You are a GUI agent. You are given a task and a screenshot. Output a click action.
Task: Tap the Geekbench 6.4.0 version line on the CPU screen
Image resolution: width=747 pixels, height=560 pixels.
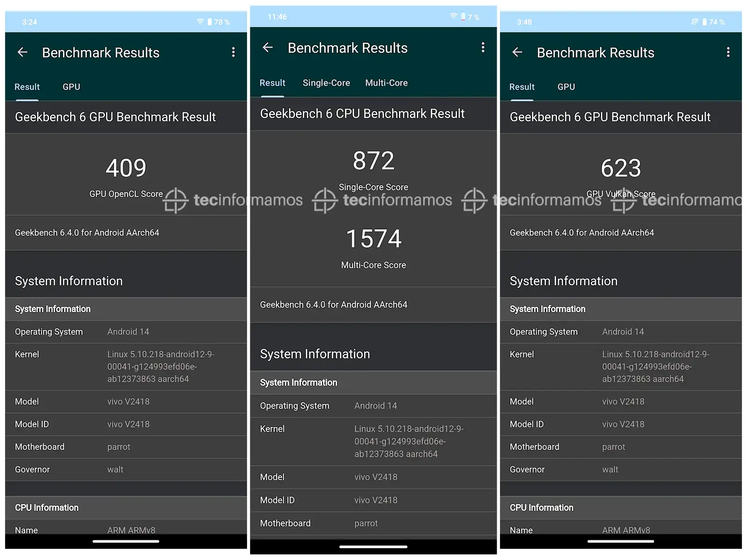click(x=333, y=305)
